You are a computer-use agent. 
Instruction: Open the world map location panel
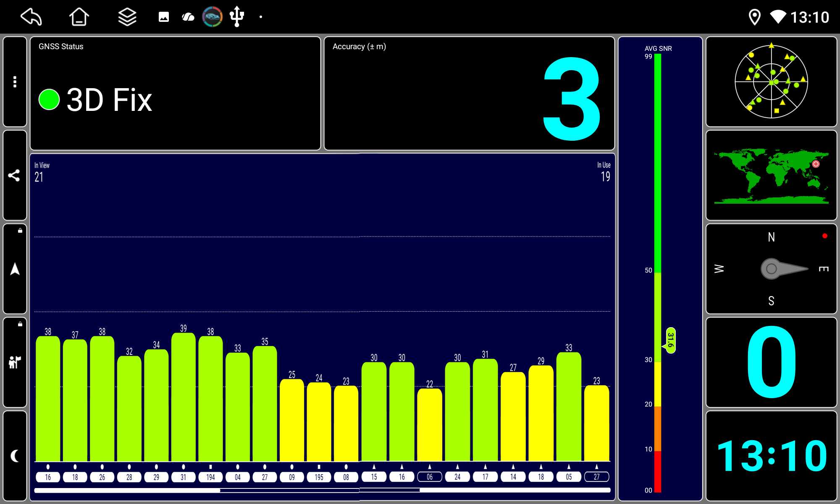[x=771, y=175]
